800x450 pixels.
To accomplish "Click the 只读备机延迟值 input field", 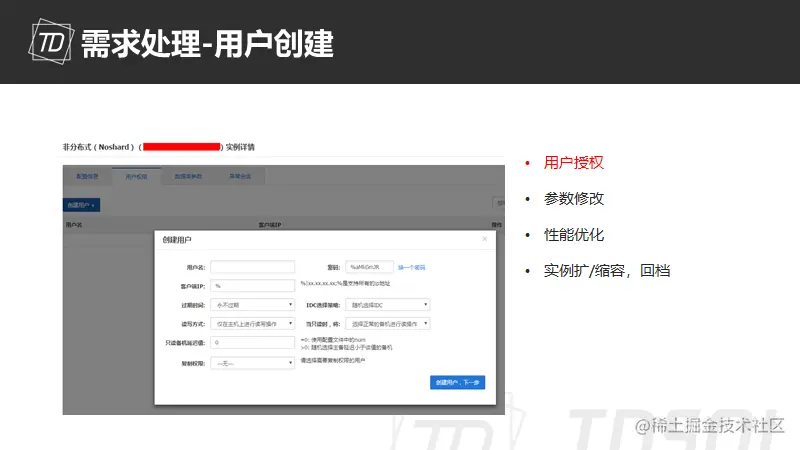I will pos(253,342).
